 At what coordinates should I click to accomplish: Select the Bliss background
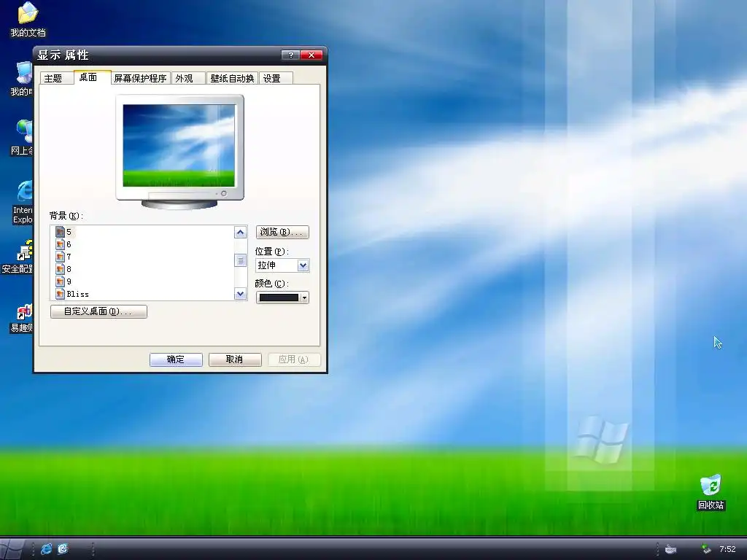click(x=77, y=294)
